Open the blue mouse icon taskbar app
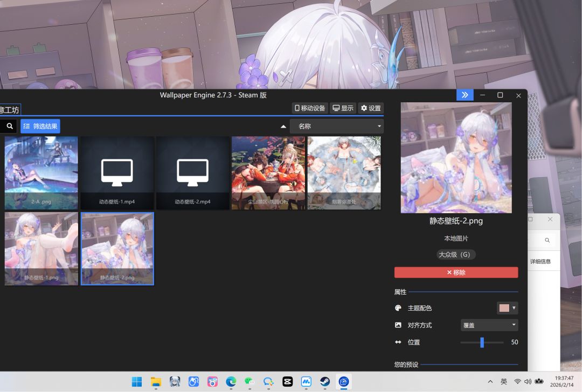Screen dimensions: 582x392 pyautogui.click(x=194, y=382)
